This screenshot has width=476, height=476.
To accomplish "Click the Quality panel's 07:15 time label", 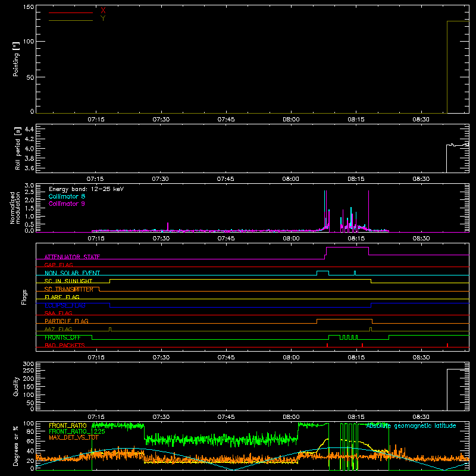I will (x=96, y=417).
